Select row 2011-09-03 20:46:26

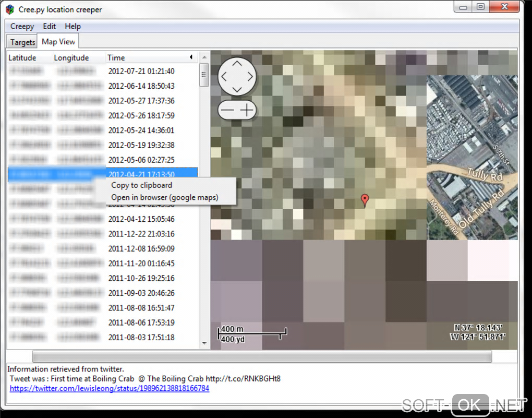pos(102,293)
